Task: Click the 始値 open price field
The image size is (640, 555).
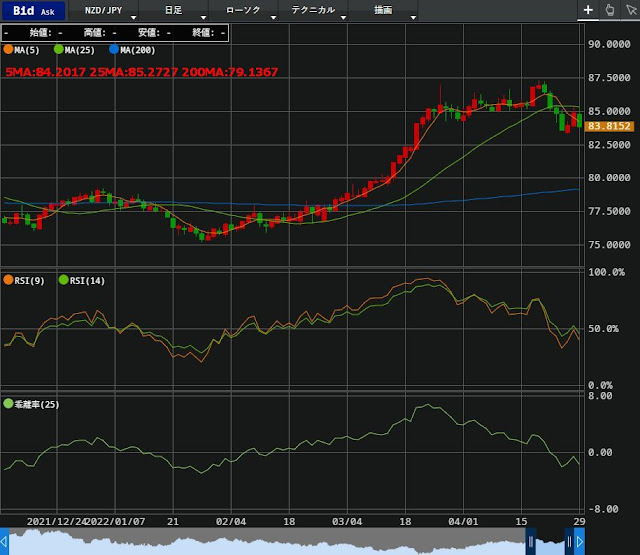Action: tap(46, 33)
